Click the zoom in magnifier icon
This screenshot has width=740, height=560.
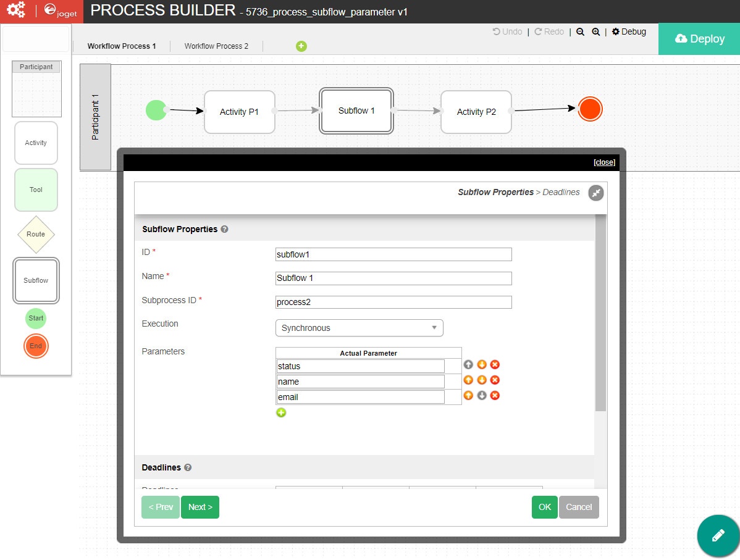(596, 32)
